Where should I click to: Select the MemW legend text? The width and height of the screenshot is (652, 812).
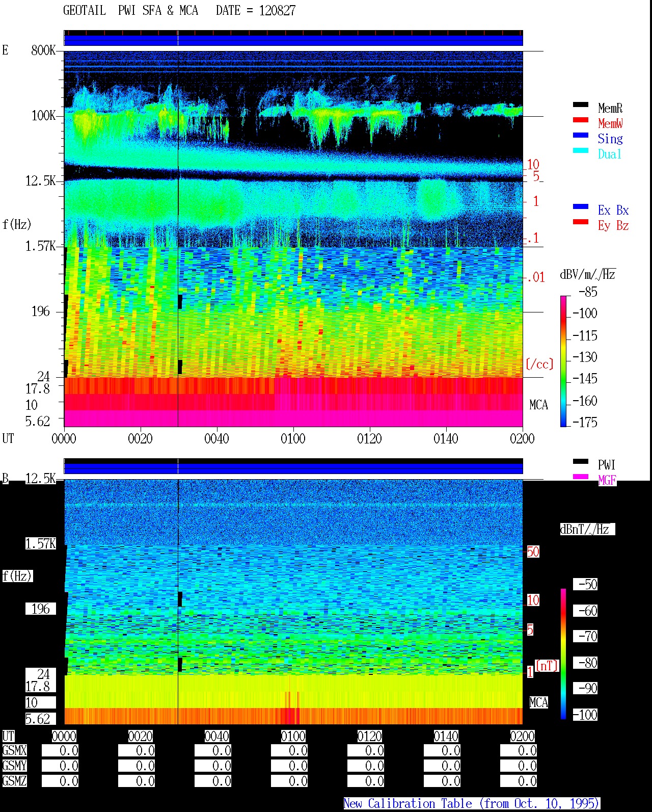610,123
